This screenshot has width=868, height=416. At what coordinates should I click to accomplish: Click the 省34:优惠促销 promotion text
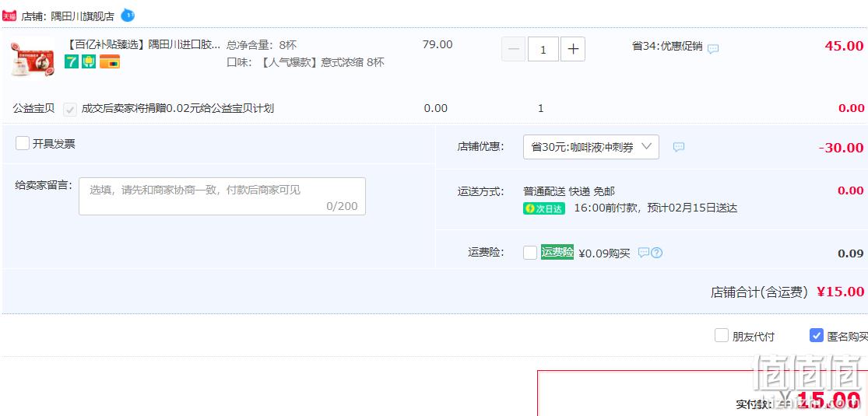point(667,47)
